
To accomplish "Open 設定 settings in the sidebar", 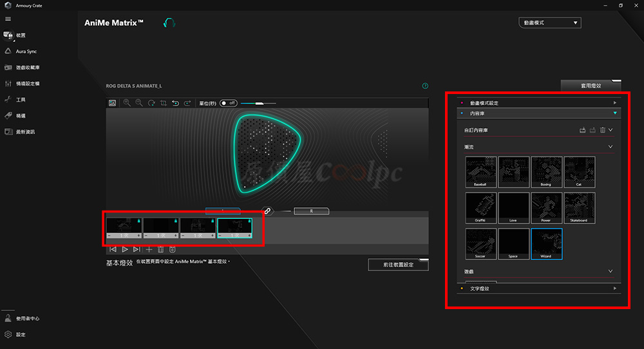I will click(15, 335).
